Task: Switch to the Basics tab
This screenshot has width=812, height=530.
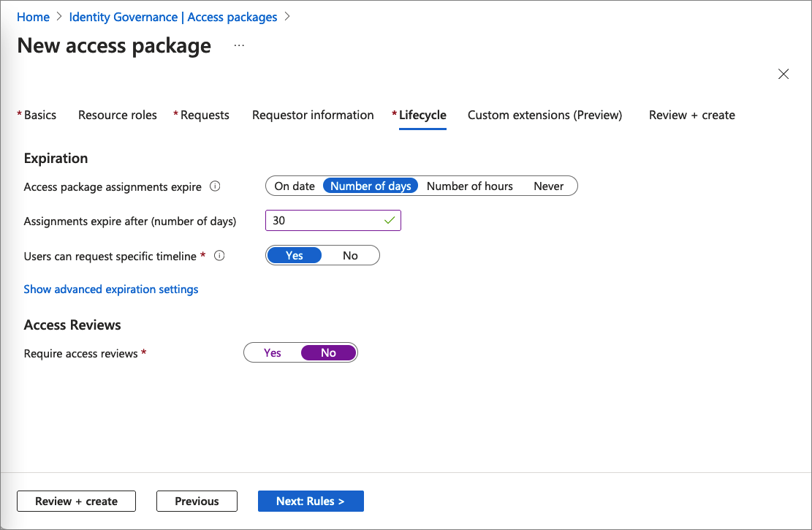Action: pyautogui.click(x=40, y=115)
